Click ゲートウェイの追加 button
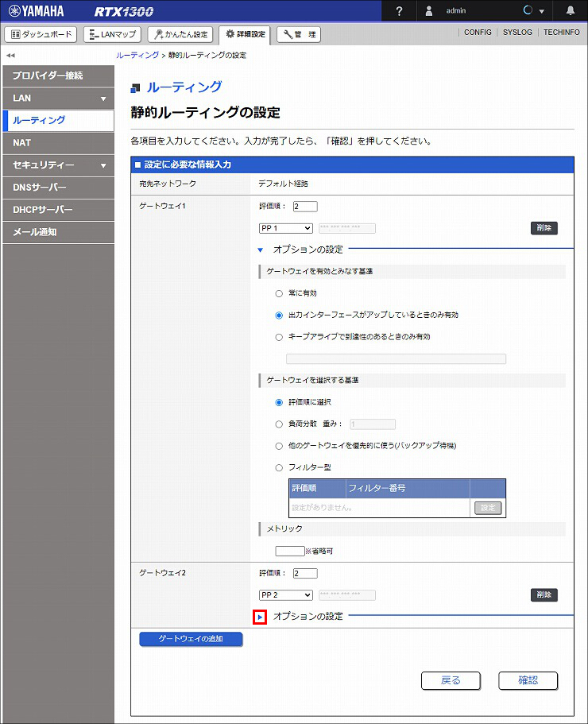The width and height of the screenshot is (588, 724). (x=191, y=639)
